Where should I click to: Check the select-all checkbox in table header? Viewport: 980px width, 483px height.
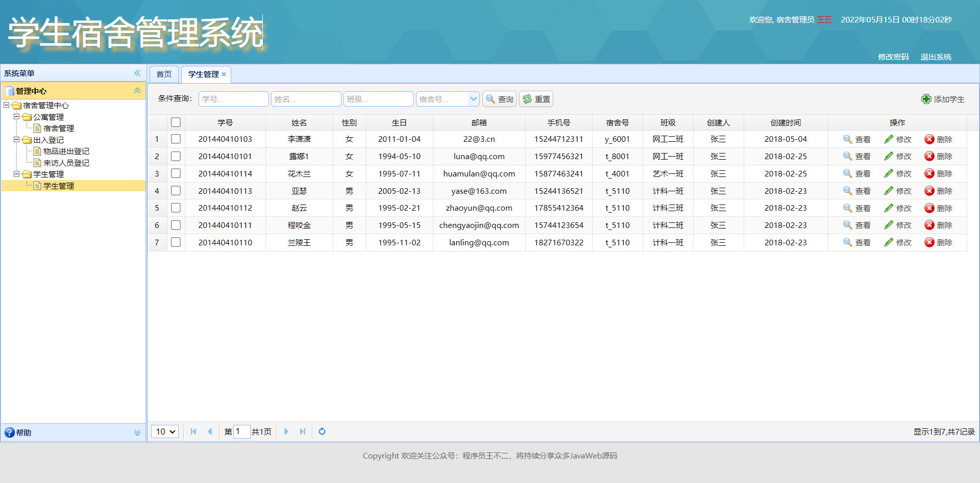click(x=176, y=122)
